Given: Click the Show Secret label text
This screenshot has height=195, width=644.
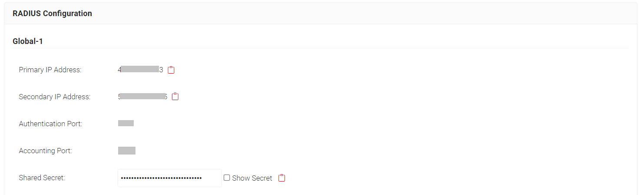Looking at the screenshot, I should tap(252, 178).
